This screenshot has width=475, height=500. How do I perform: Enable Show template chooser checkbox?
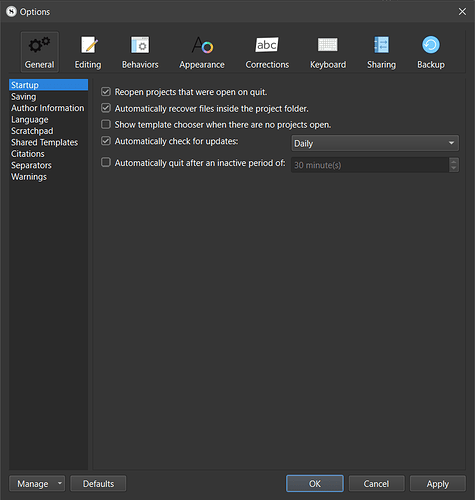[x=106, y=124]
